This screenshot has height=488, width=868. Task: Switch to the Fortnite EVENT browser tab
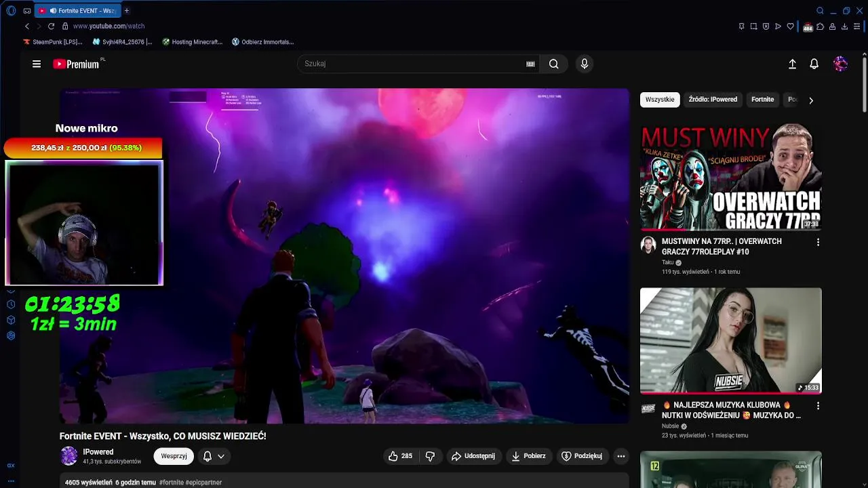77,11
